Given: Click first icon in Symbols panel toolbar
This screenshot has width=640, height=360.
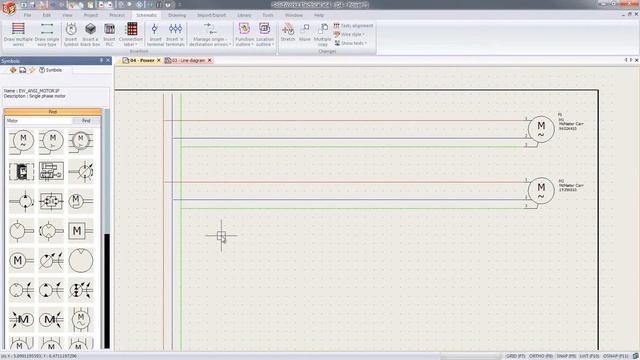Looking at the screenshot, I should 13,70.
